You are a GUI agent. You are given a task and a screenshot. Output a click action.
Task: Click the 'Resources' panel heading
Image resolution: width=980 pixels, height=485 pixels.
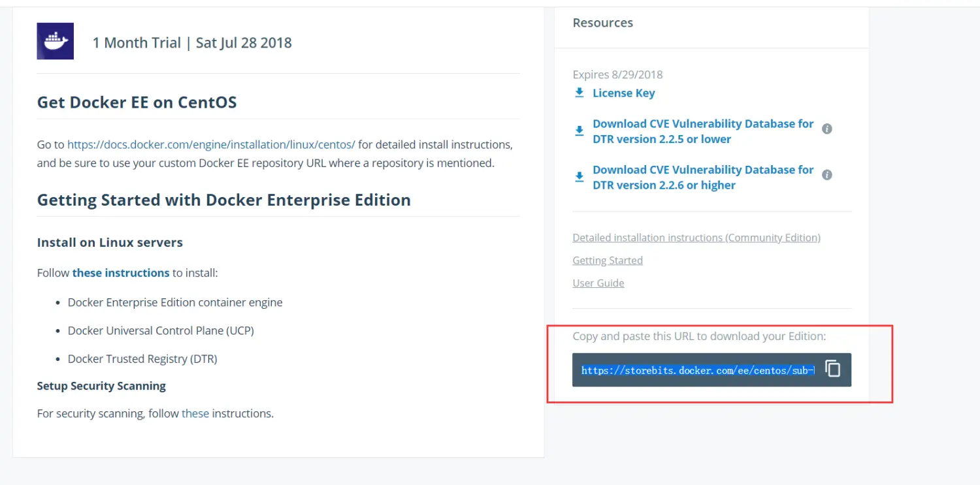(602, 23)
